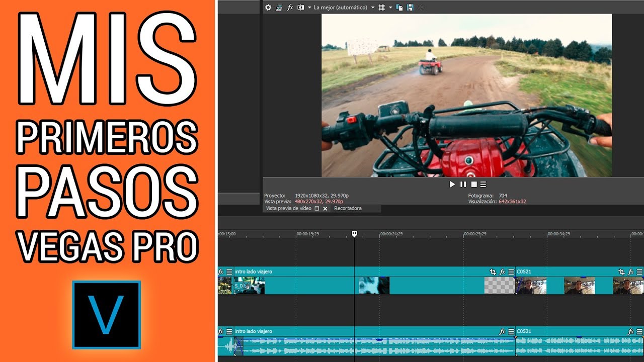Open hamburger menu on video clip C0521
The height and width of the screenshot is (362, 644).
(x=639, y=271)
